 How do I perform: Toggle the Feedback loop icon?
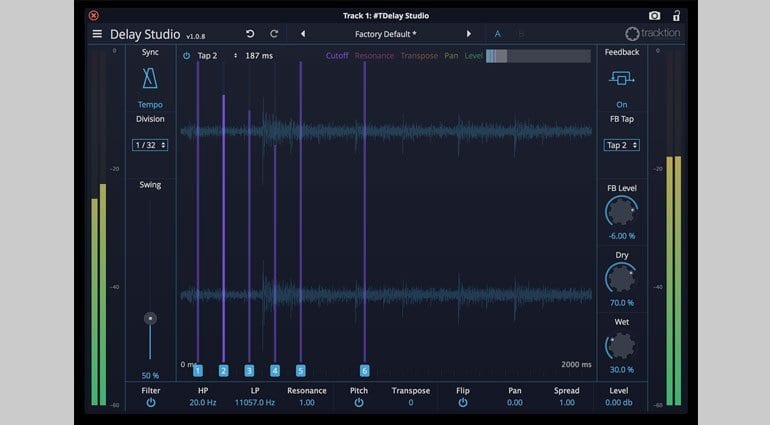621,78
